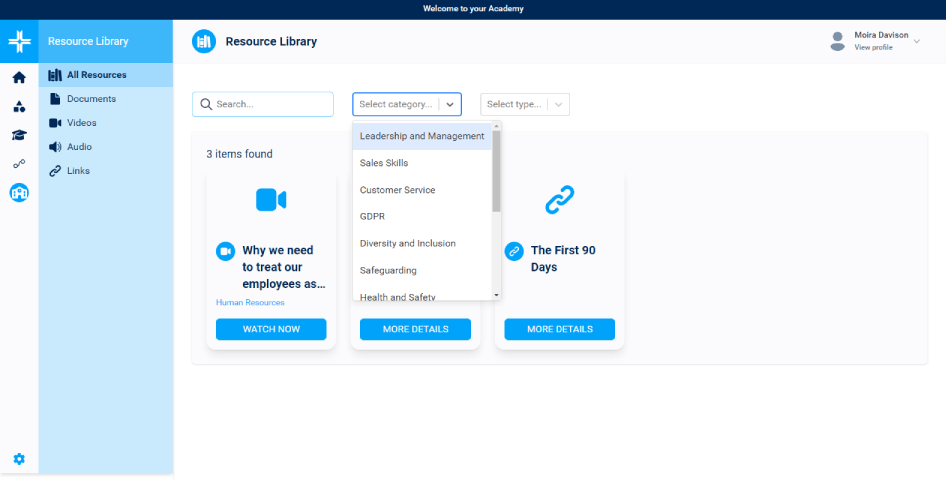Click the category list scrollbar thumb
Image resolution: width=946 pixels, height=480 pixels.
[496, 170]
